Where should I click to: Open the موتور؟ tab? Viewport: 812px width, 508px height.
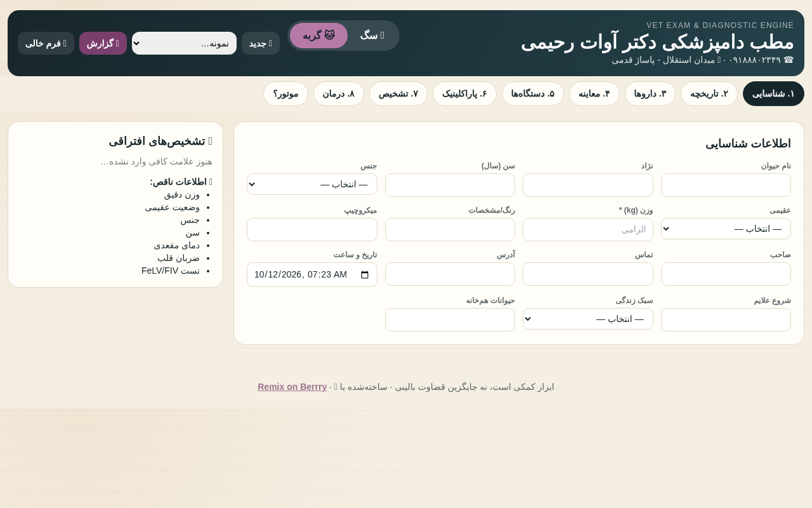coord(285,93)
